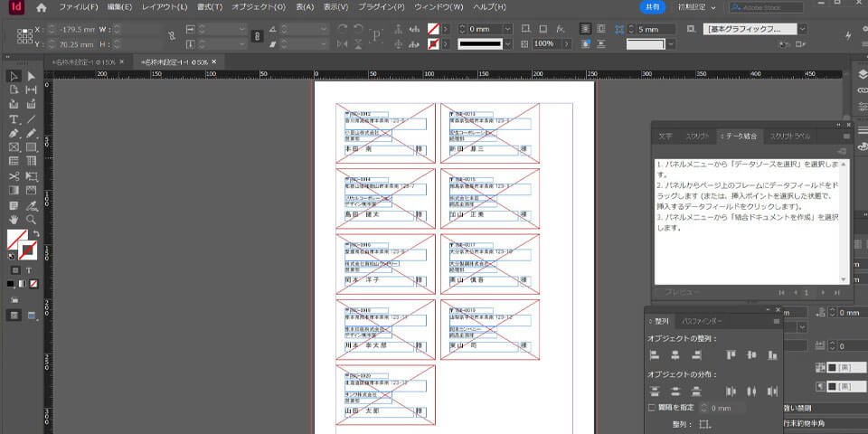Switch to the パスファインダー tab
This screenshot has height=434, width=868.
(703, 321)
